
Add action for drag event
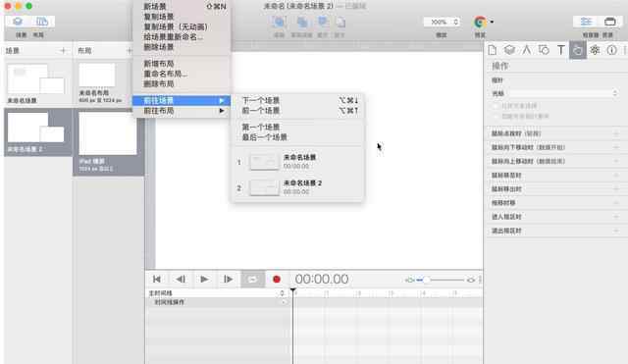[x=616, y=203]
